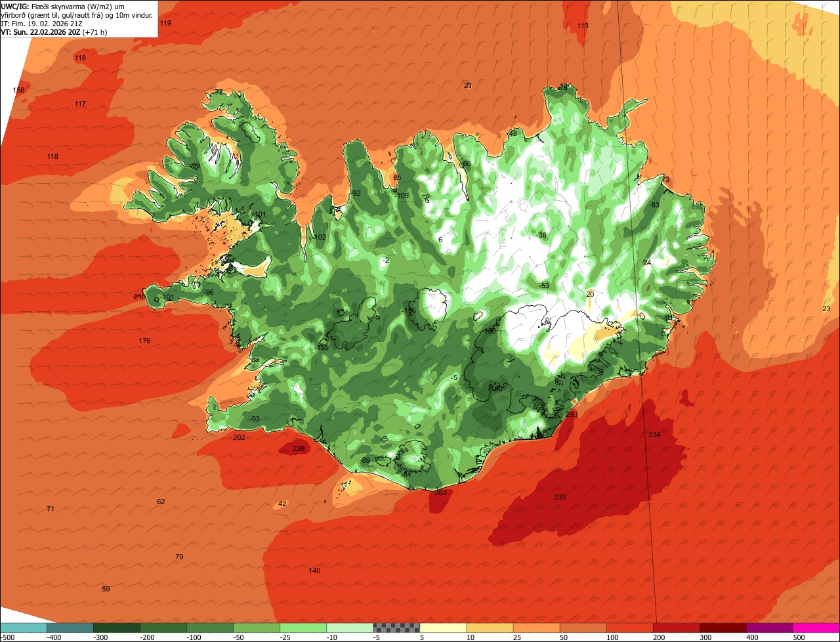Click the value 233 in the dark red area
This screenshot has height=642, width=840.
[x=560, y=497]
